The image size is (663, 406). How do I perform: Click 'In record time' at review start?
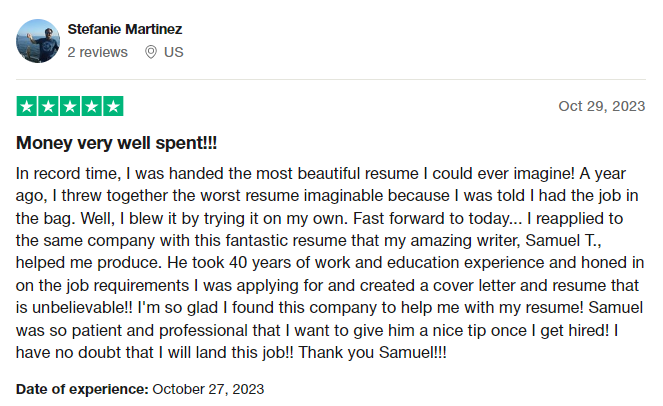pyautogui.click(x=68, y=173)
